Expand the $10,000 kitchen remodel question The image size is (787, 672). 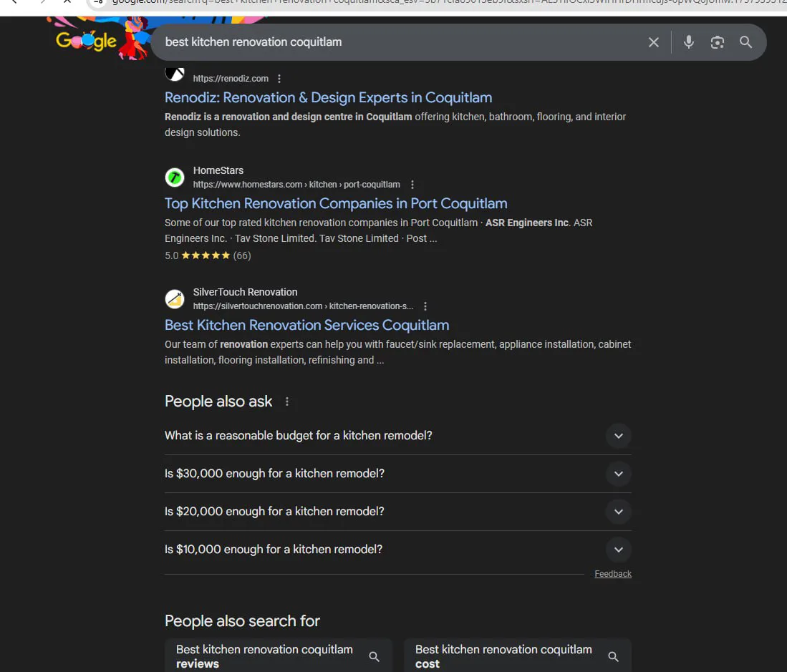coord(398,550)
